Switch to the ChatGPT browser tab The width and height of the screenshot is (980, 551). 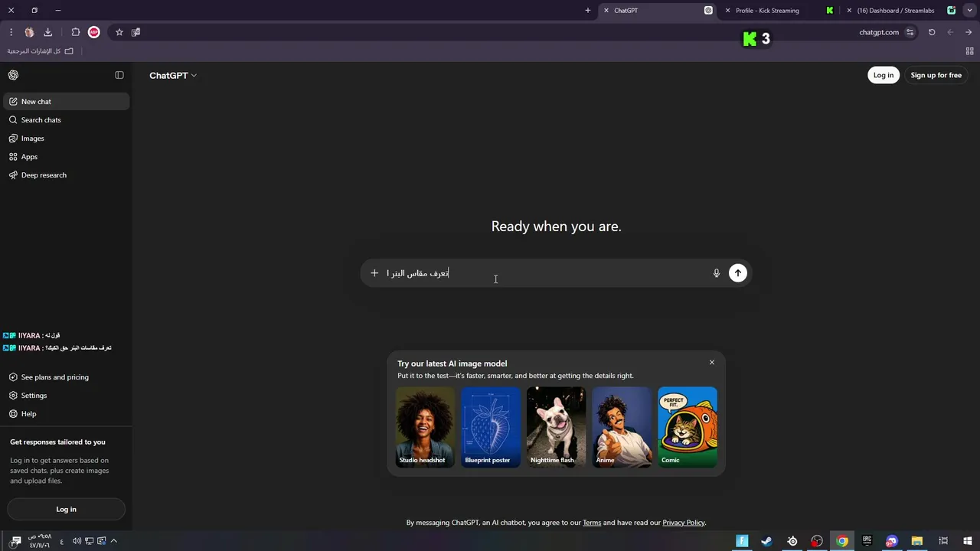pos(658,11)
